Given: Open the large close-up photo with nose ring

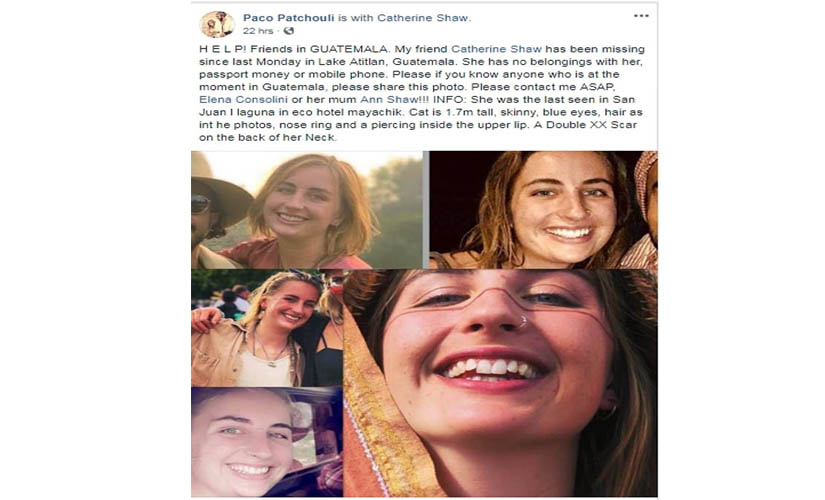Looking at the screenshot, I should (x=500, y=383).
